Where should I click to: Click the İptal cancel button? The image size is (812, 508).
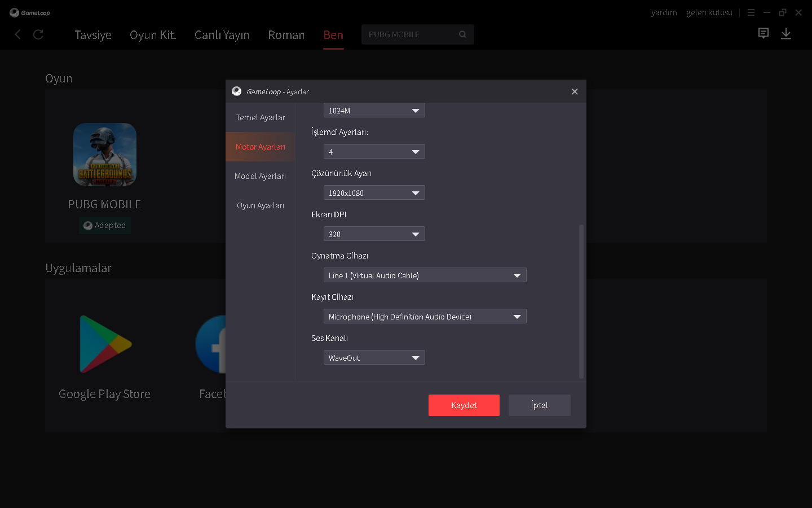pos(540,405)
